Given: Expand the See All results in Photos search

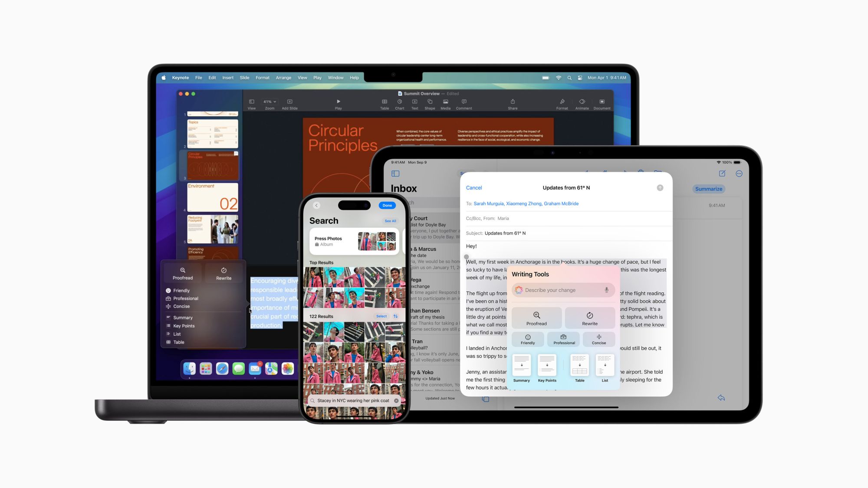Looking at the screenshot, I should [x=389, y=221].
